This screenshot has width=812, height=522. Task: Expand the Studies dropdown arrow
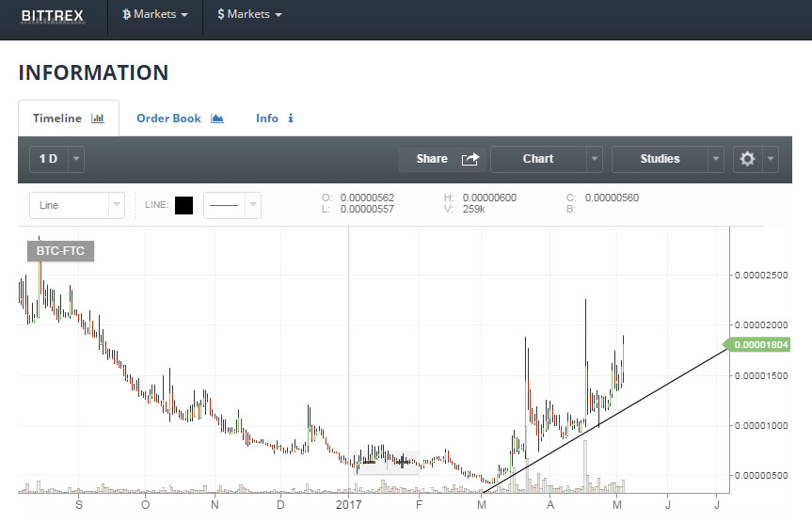[716, 159]
